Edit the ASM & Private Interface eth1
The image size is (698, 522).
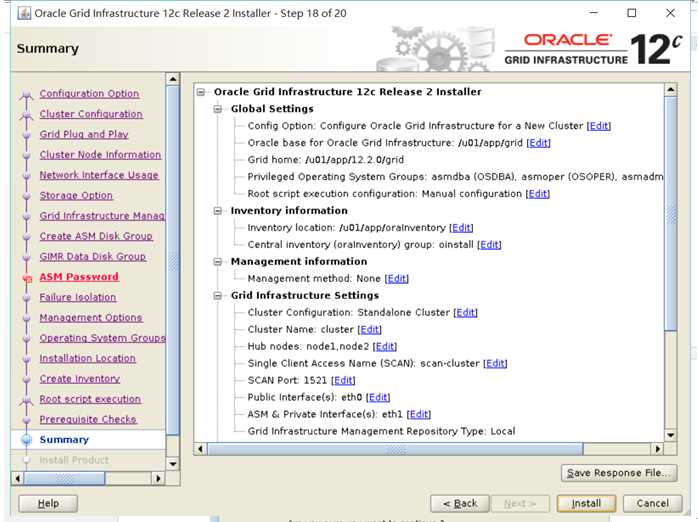419,414
